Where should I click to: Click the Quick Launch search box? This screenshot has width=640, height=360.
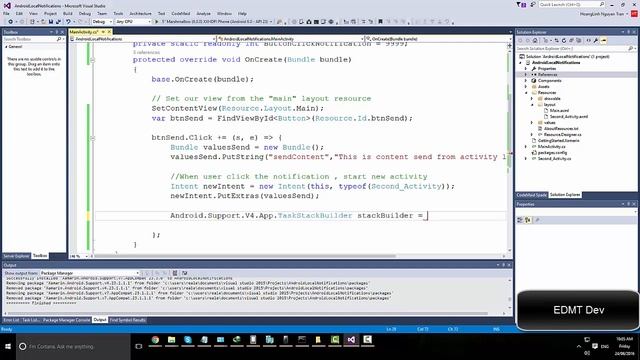572,4
